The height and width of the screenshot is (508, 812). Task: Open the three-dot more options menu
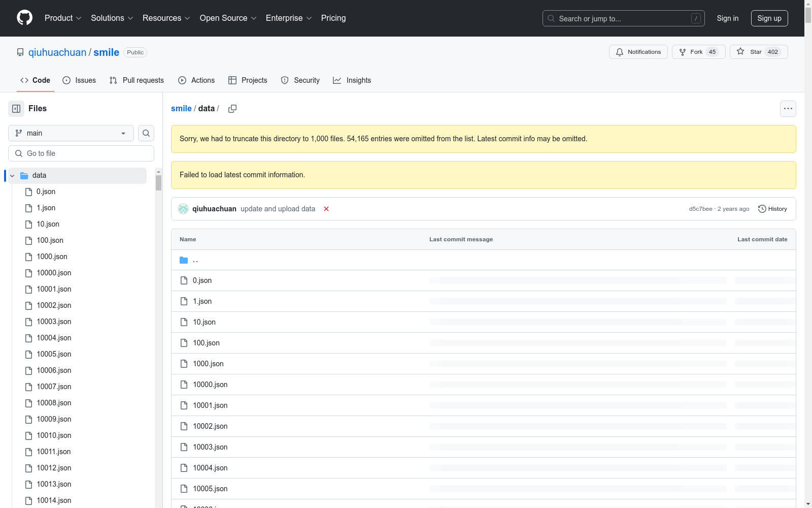click(x=788, y=109)
